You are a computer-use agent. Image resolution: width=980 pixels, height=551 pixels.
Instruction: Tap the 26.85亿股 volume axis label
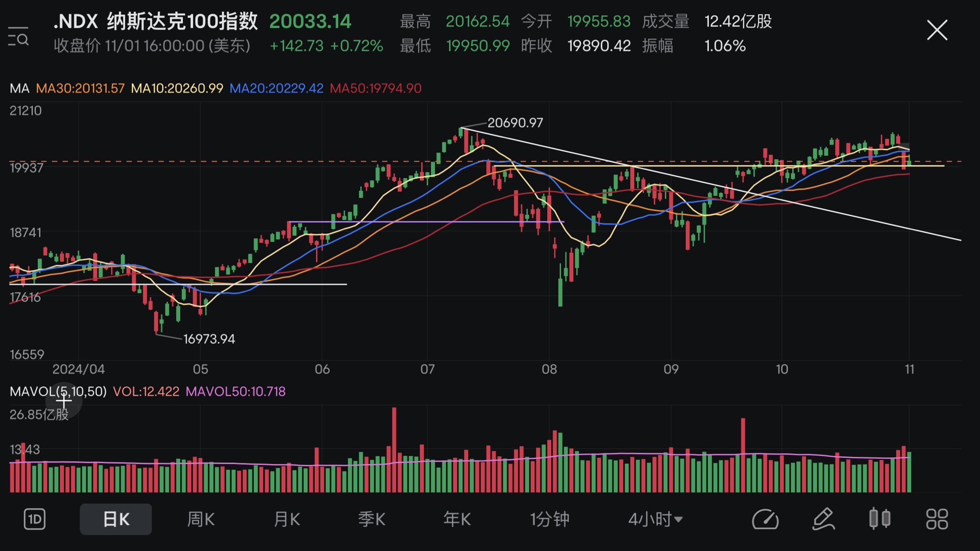tap(39, 415)
